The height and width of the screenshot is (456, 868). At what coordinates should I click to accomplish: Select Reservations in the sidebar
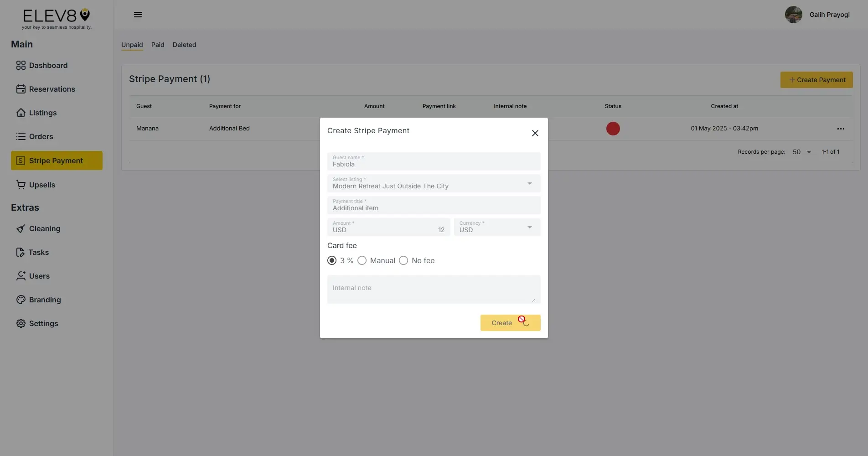point(52,89)
